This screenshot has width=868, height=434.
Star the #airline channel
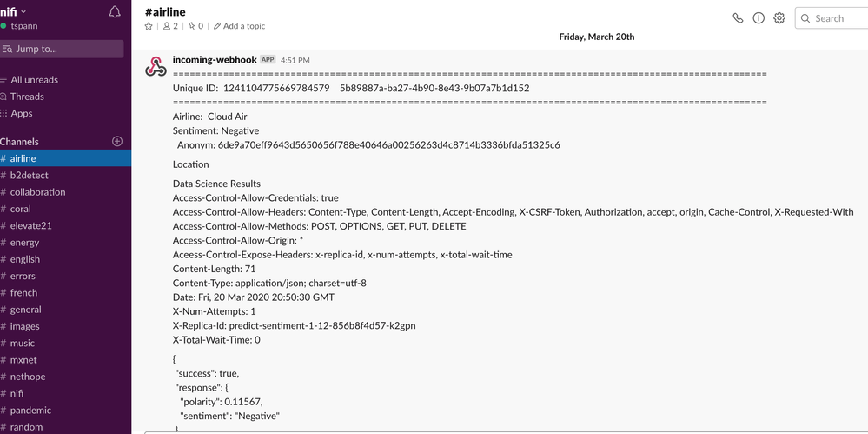(149, 26)
